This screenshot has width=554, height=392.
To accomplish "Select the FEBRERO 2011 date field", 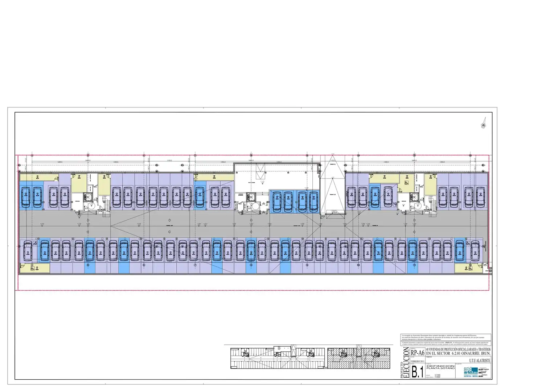I will 417,362.
